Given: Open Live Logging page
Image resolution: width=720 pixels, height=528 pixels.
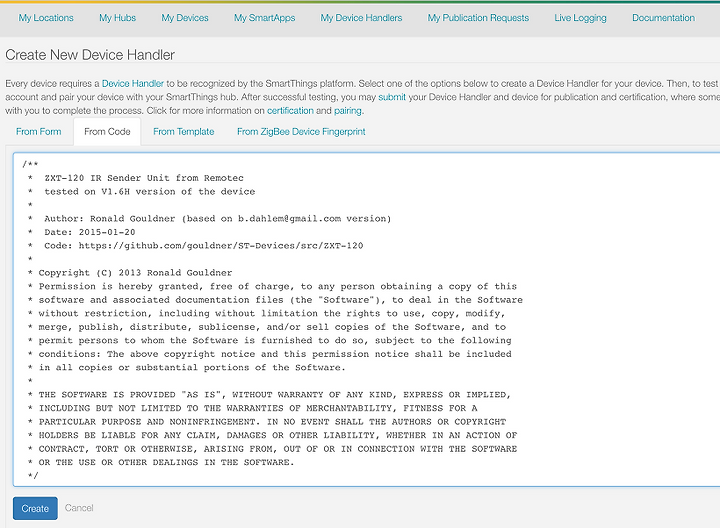Looking at the screenshot, I should 580,18.
